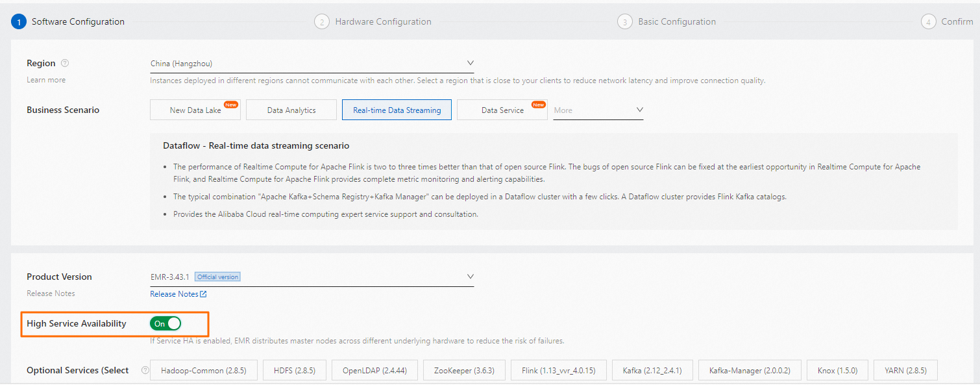Click the bullet about Alibaba Cloud expert service support
Image resolution: width=980 pixels, height=385 pixels.
326,214
